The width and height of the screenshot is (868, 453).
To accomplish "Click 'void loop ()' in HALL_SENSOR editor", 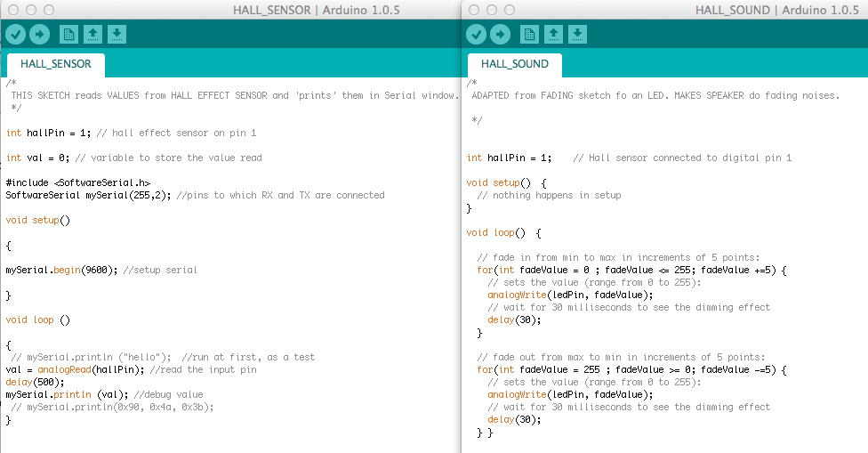I will pyautogui.click(x=38, y=320).
